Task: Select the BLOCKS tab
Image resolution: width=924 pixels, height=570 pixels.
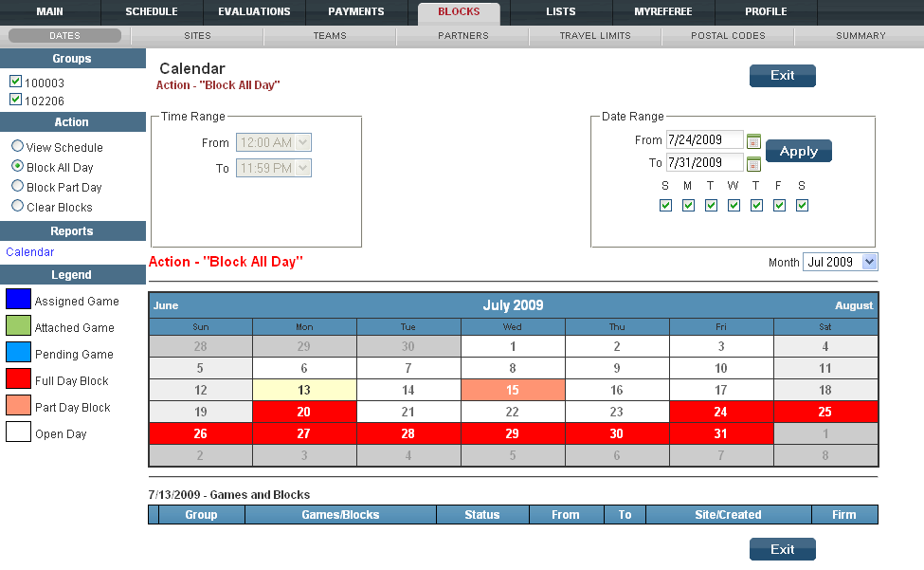Action: pos(459,11)
